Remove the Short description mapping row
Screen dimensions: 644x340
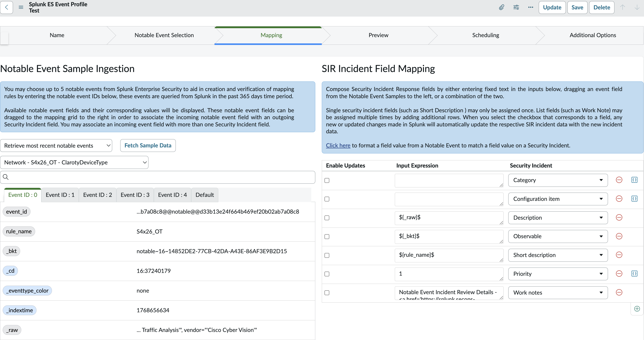coord(619,255)
